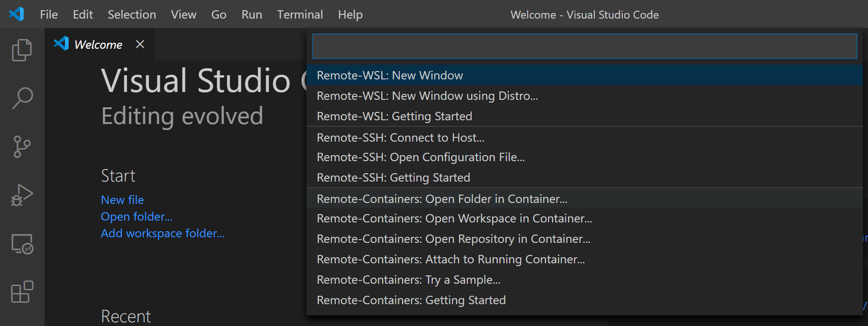The image size is (868, 326).
Task: Open the File menu
Action: tap(49, 14)
